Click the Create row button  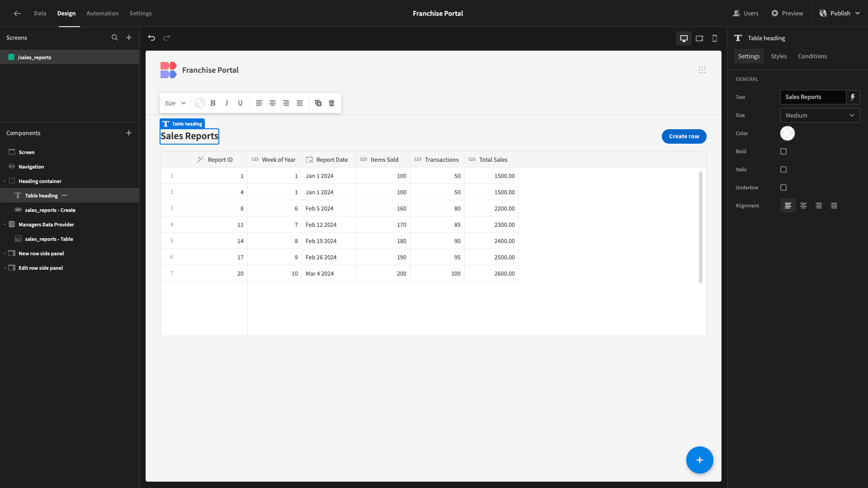[684, 136]
